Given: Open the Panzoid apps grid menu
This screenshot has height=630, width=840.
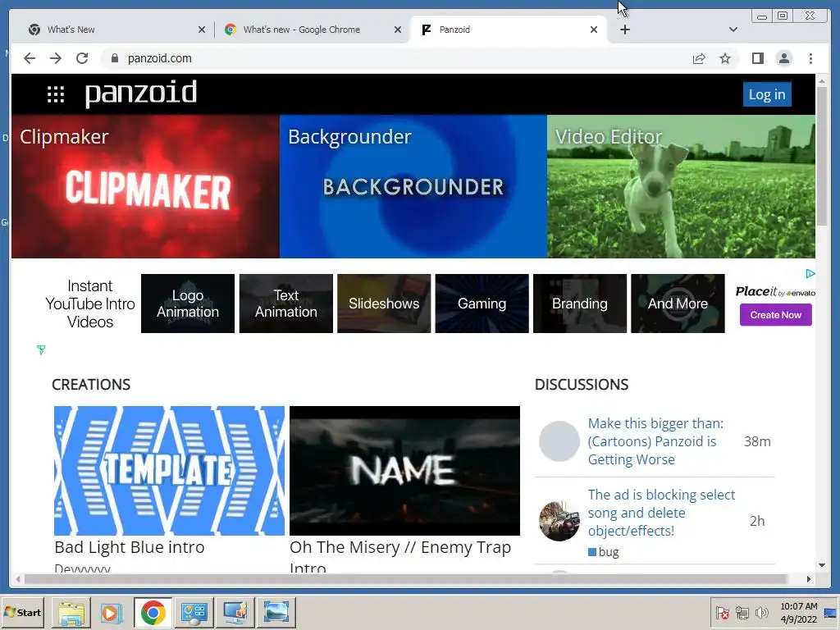Looking at the screenshot, I should pos(56,94).
